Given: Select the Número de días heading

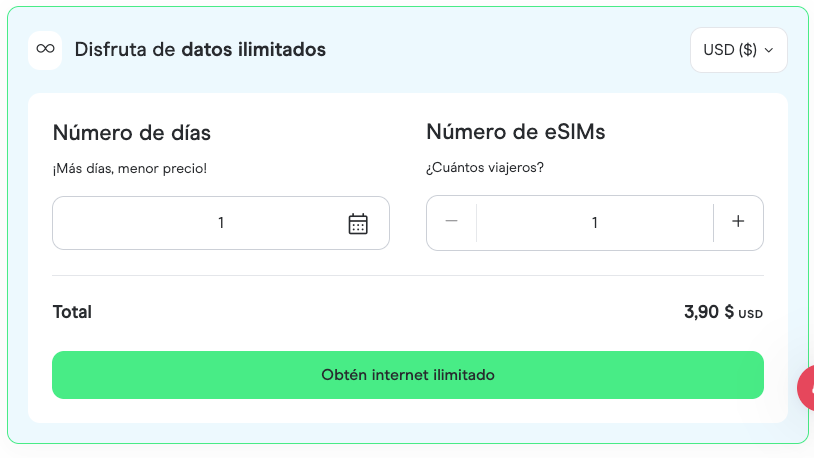Looking at the screenshot, I should click(x=131, y=132).
